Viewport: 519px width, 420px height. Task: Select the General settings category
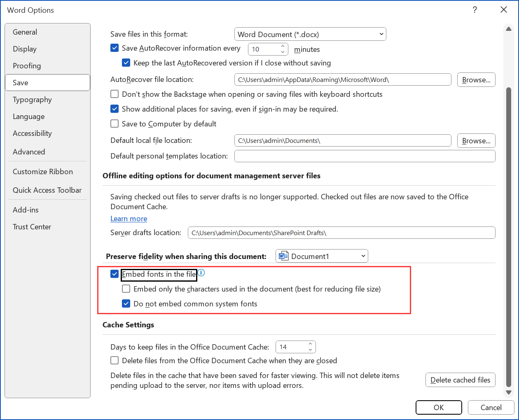[x=25, y=32]
